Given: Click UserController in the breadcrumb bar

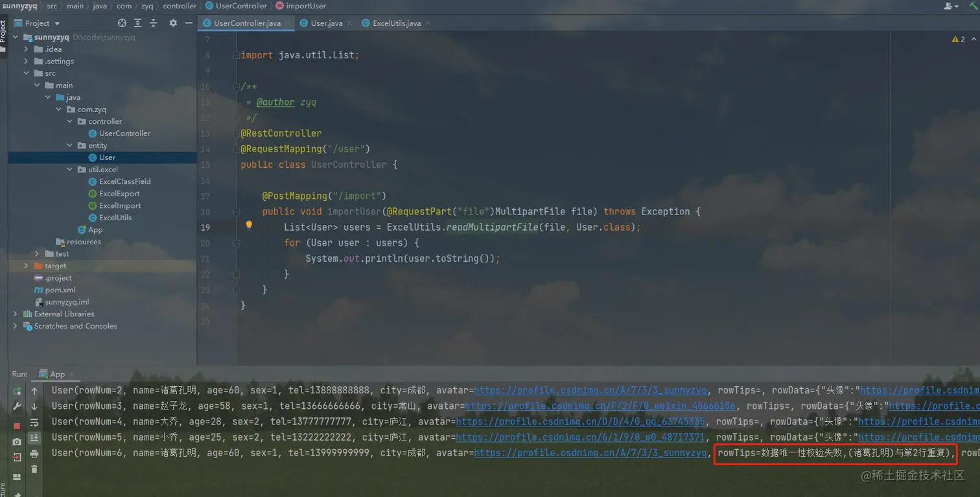Looking at the screenshot, I should point(236,6).
